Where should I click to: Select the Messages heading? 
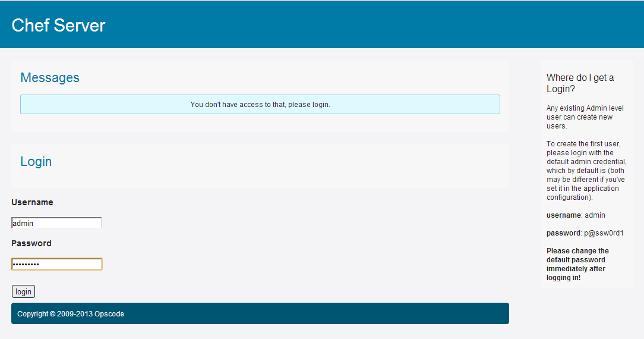pyautogui.click(x=50, y=78)
